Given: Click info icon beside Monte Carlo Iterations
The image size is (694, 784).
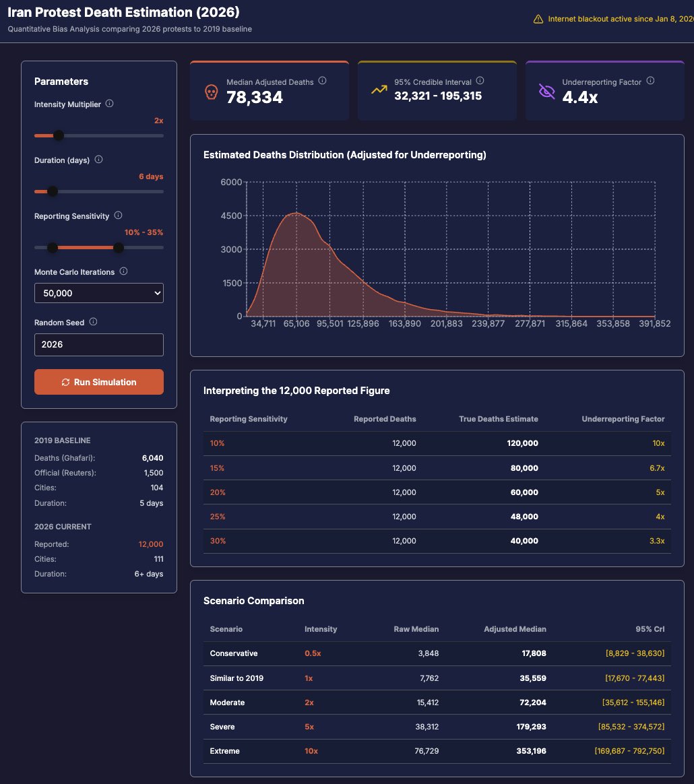Looking at the screenshot, I should (123, 271).
